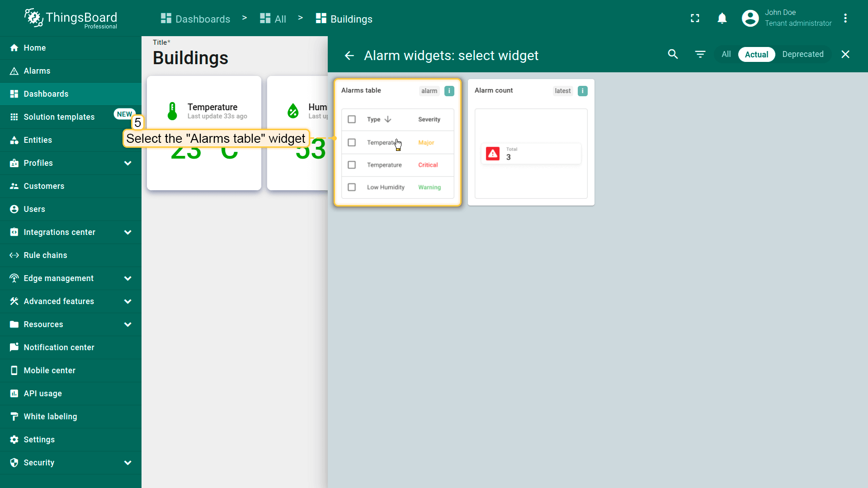Check the Critical Temperature row checkbox
This screenshot has width=868, height=488.
(x=351, y=165)
